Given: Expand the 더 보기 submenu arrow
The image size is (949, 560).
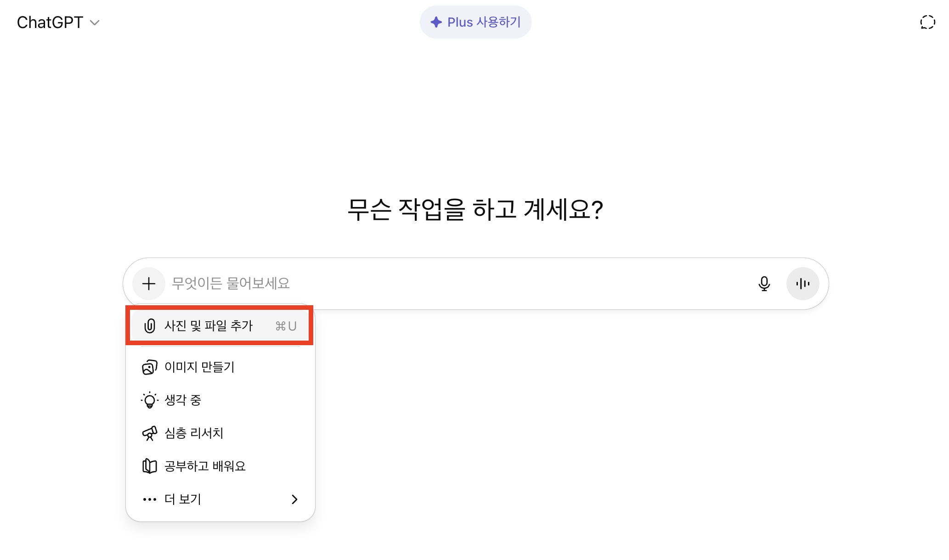Looking at the screenshot, I should (294, 499).
